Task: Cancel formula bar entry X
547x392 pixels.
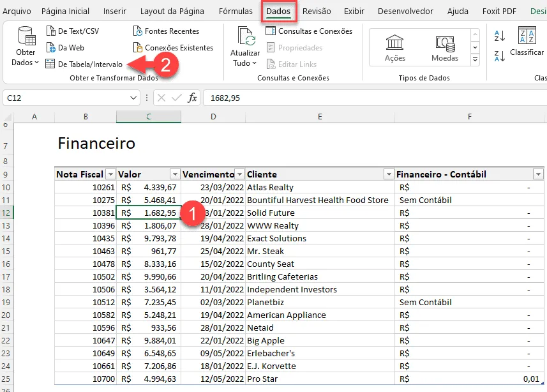Action: click(x=161, y=98)
